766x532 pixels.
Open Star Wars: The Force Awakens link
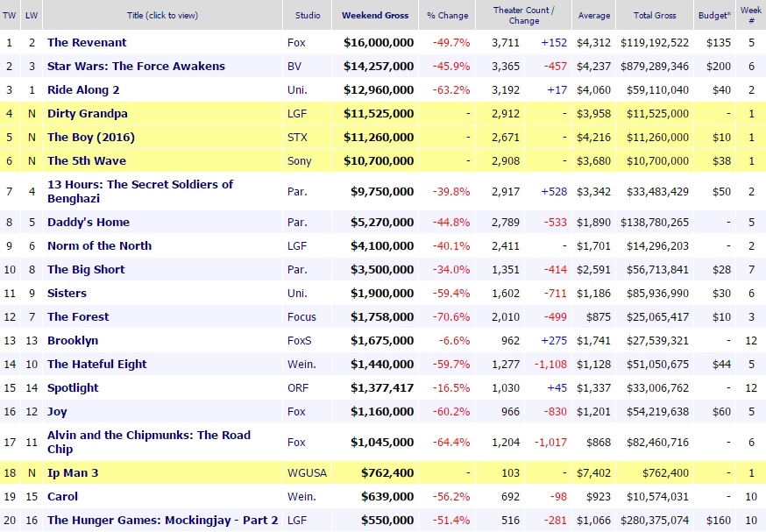(x=136, y=66)
